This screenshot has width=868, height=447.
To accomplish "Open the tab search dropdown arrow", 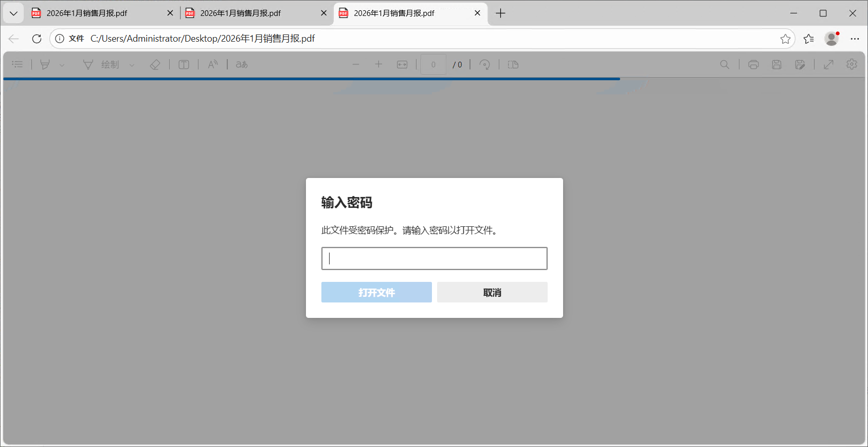I will pyautogui.click(x=13, y=13).
